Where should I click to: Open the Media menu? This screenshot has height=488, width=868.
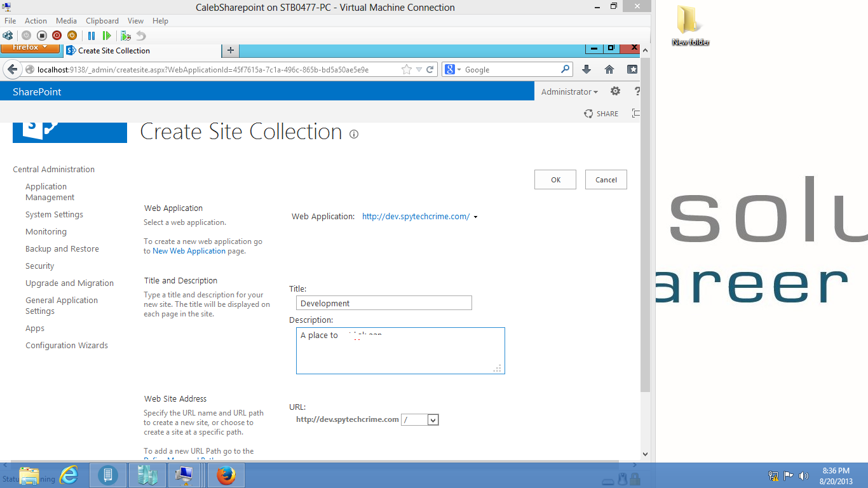66,21
